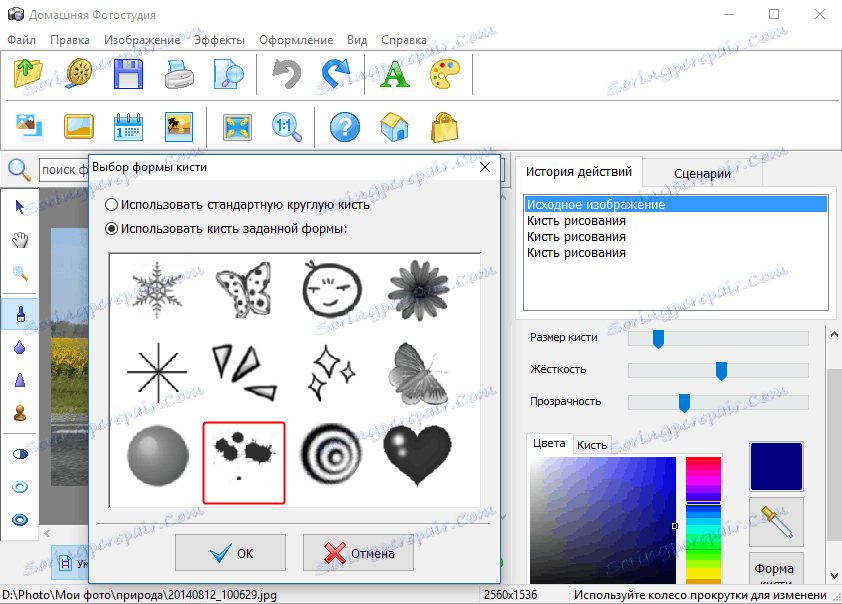Click the film reel icon in top toolbar
Viewport: 842px width, 604px height.
pyautogui.click(x=78, y=73)
